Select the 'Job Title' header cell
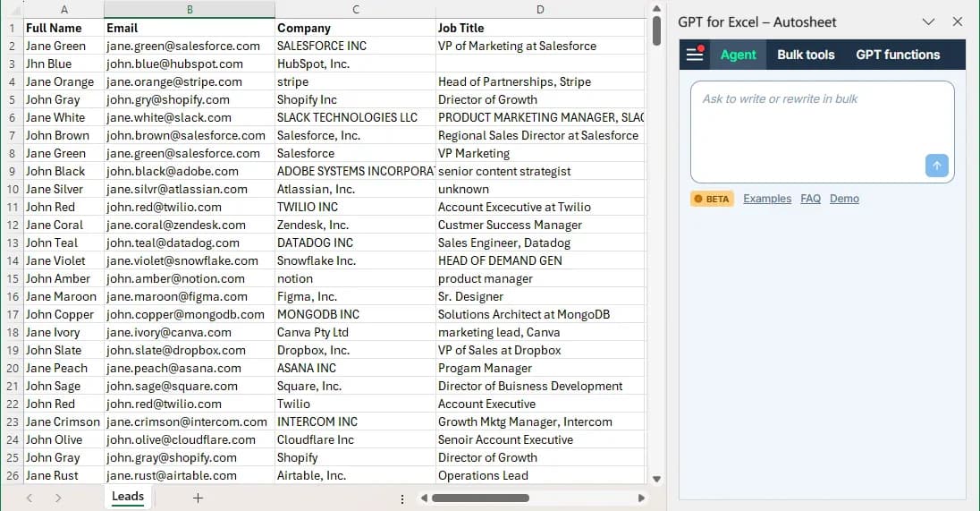The width and height of the screenshot is (980, 511). (x=540, y=28)
